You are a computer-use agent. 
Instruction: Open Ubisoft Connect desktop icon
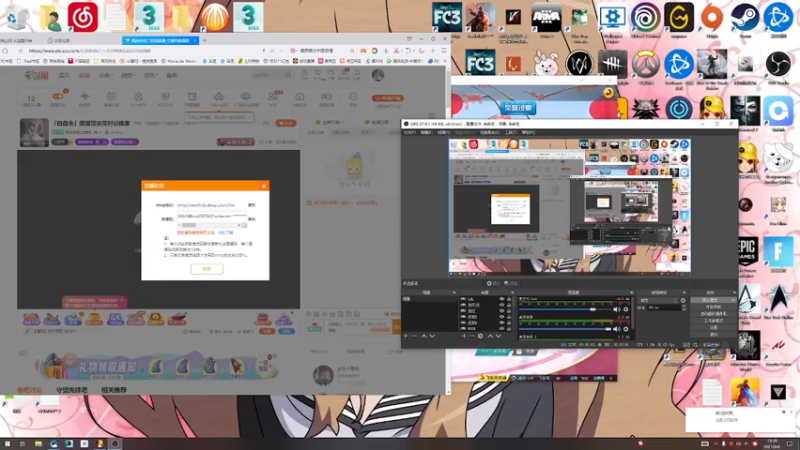pyautogui.click(x=645, y=18)
